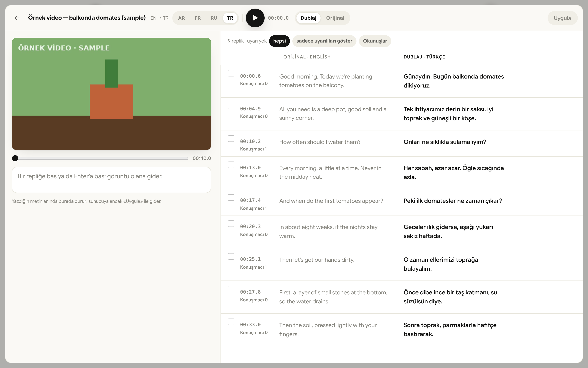Click English line "In about eight weeks"
The height and width of the screenshot is (368, 588).
click(328, 231)
